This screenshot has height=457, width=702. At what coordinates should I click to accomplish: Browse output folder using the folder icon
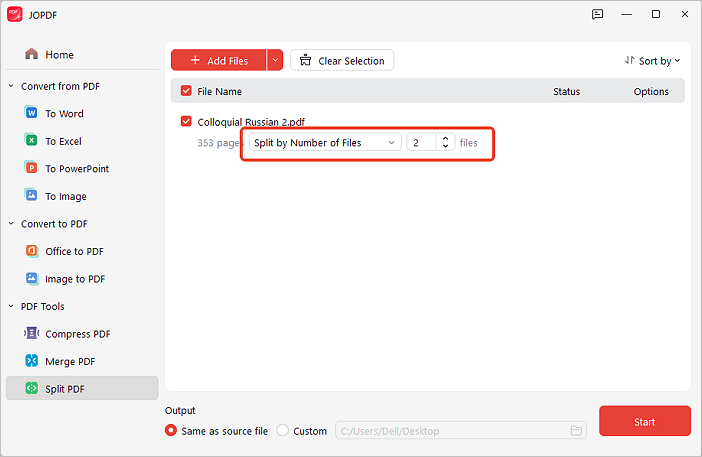tap(576, 431)
